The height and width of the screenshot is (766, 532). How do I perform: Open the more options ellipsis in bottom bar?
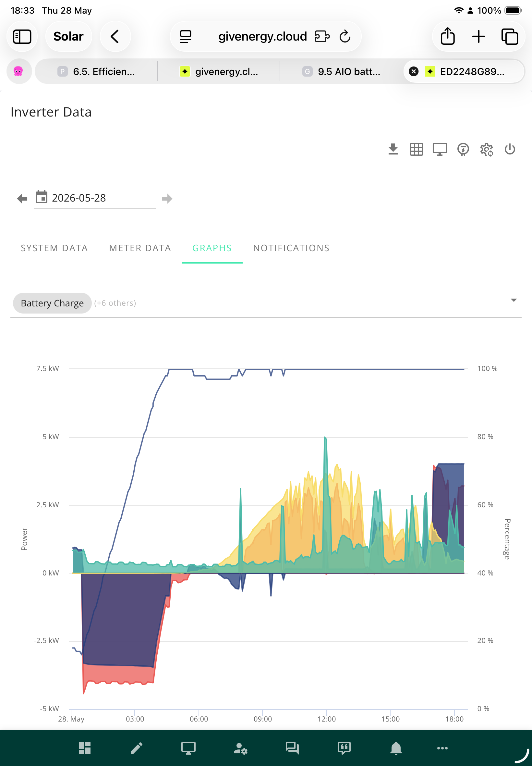tap(442, 748)
